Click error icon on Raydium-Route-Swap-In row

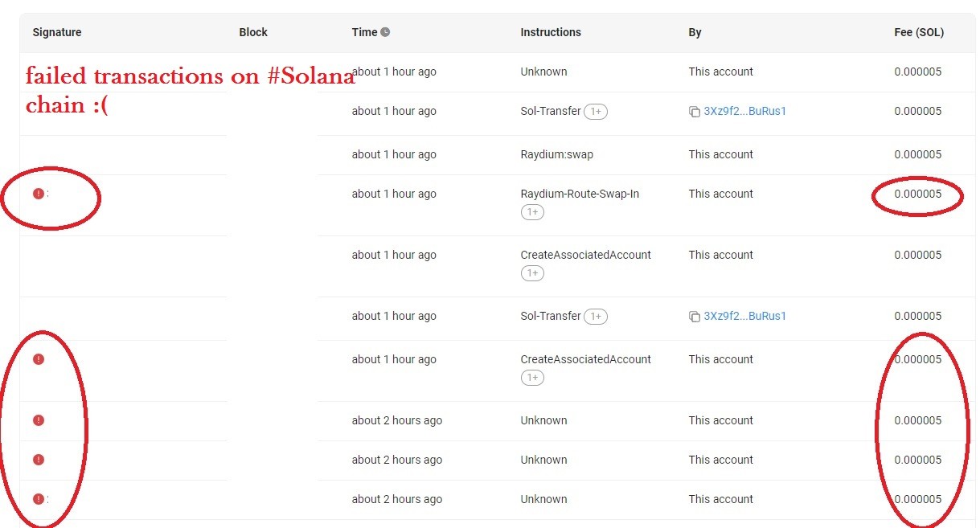pyautogui.click(x=38, y=194)
